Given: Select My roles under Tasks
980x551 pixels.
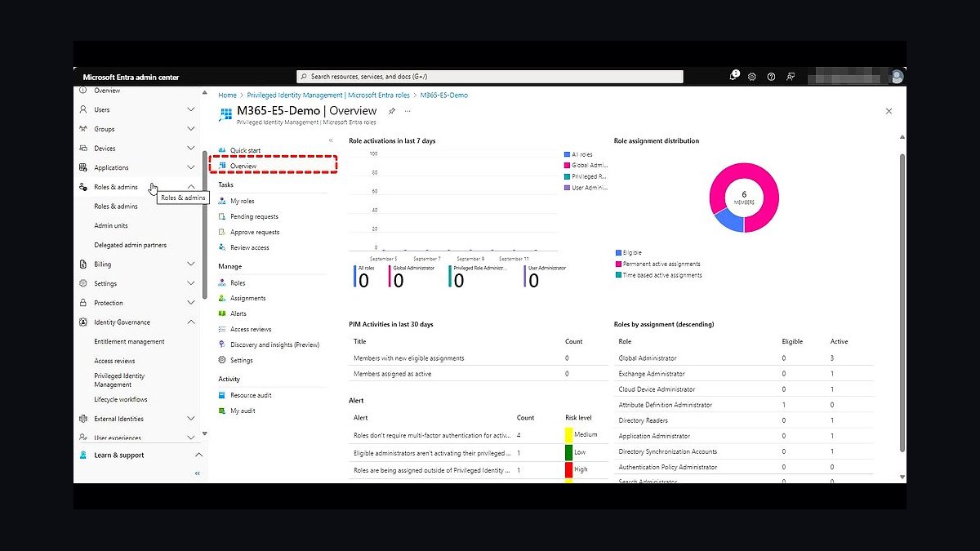Looking at the screenshot, I should click(x=242, y=201).
